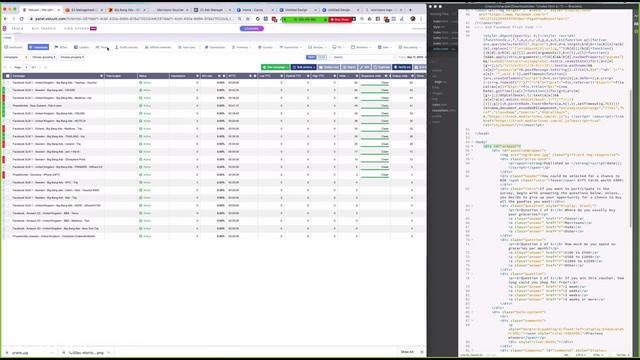This screenshot has height=360, width=640.
Task: Sort by the Status column header
Action: (x=153, y=76)
